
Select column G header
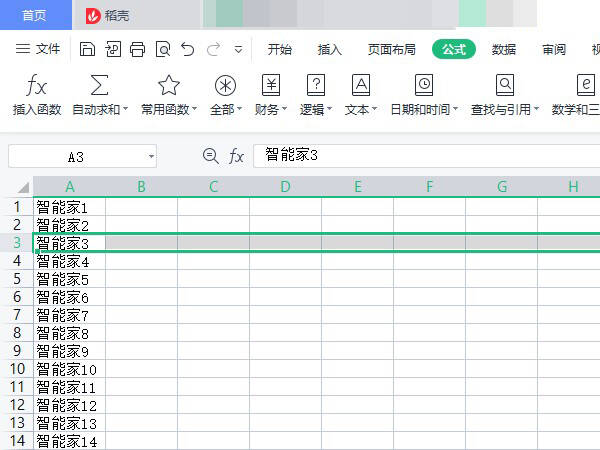tap(501, 187)
